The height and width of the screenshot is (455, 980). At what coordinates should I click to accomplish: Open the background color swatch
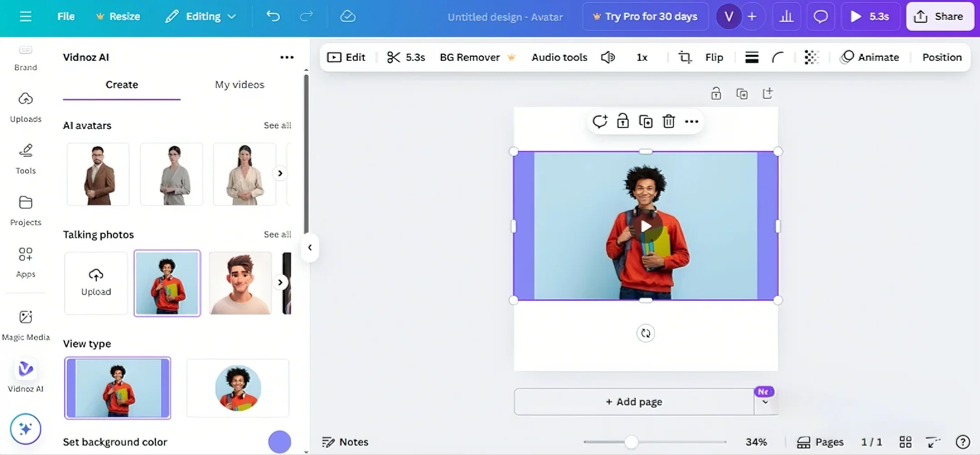tap(280, 442)
